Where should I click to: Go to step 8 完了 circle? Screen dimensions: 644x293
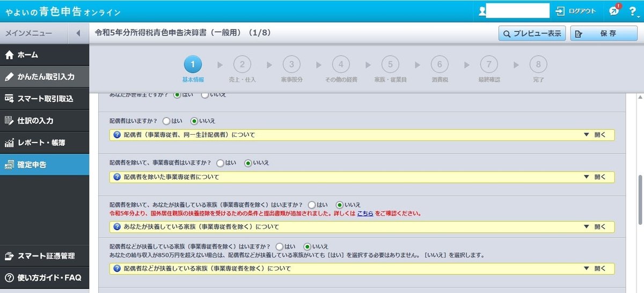[x=538, y=65]
